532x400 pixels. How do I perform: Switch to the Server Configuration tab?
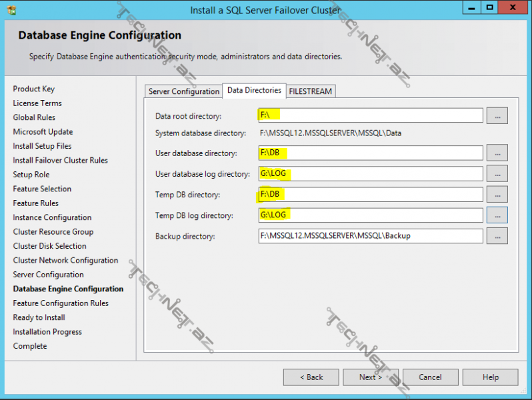[183, 91]
